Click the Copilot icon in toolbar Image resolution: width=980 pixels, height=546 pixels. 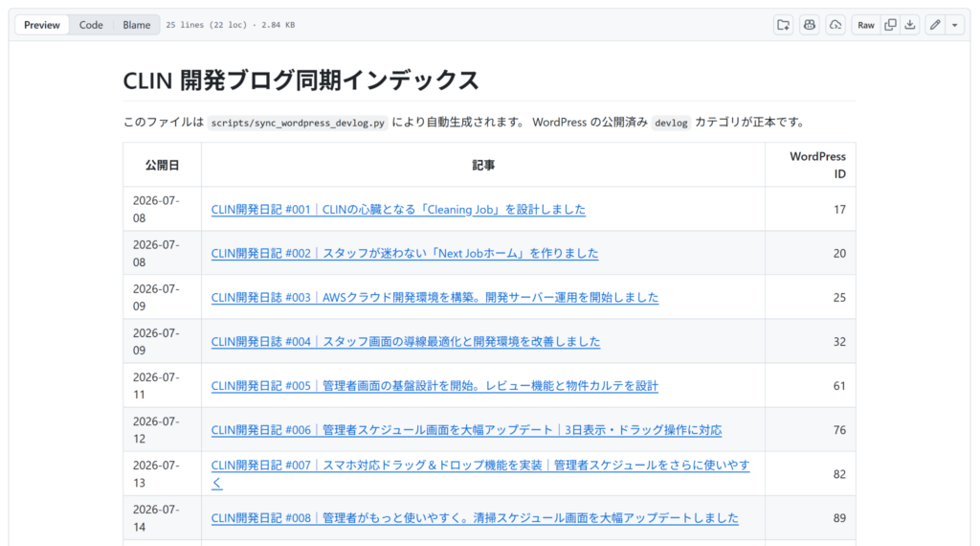coord(810,25)
